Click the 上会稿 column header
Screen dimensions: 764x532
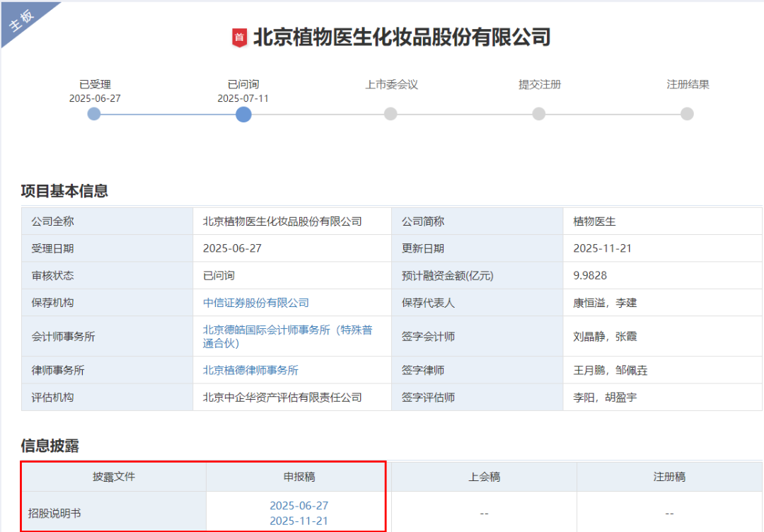[x=484, y=477]
